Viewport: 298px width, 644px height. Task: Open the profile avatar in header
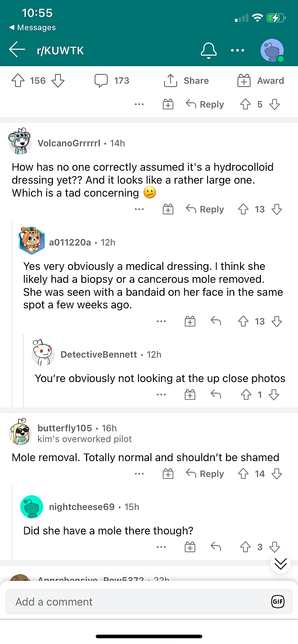click(272, 50)
